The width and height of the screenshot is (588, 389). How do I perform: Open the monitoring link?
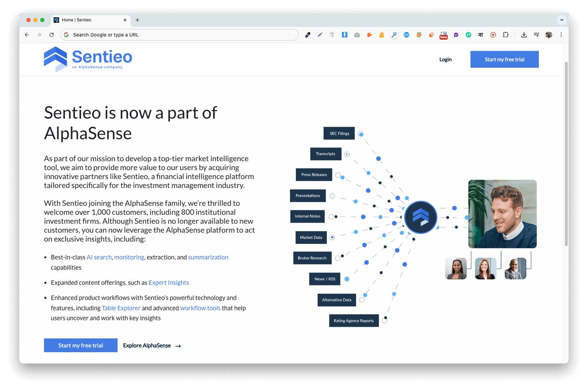(x=129, y=257)
